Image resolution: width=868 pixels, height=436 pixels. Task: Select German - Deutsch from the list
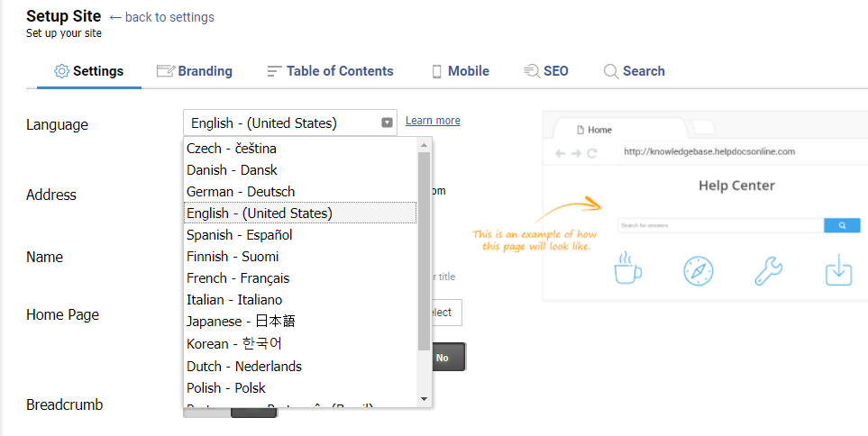tap(241, 191)
